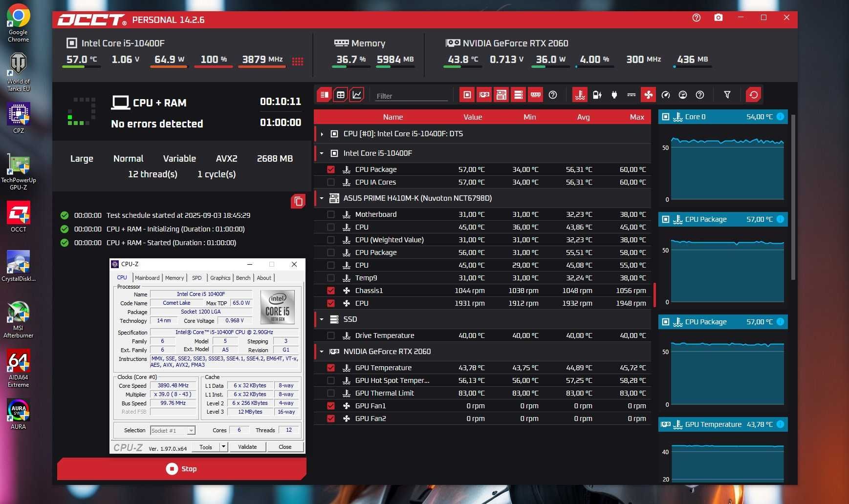Sort by the Value column header
Image resolution: width=849 pixels, height=504 pixels.
coord(473,117)
